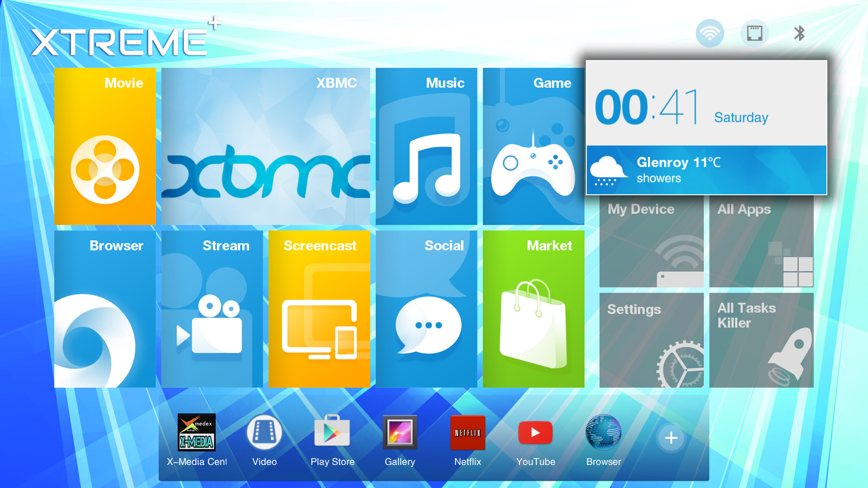Open the Movie tile

pyautogui.click(x=105, y=146)
